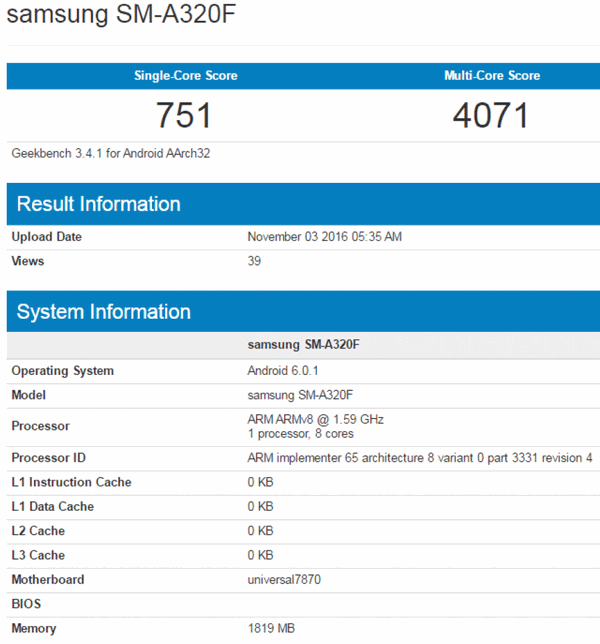Select 0 KB in L1 Instruction Cache row
This screenshot has width=600, height=644.
click(x=260, y=482)
